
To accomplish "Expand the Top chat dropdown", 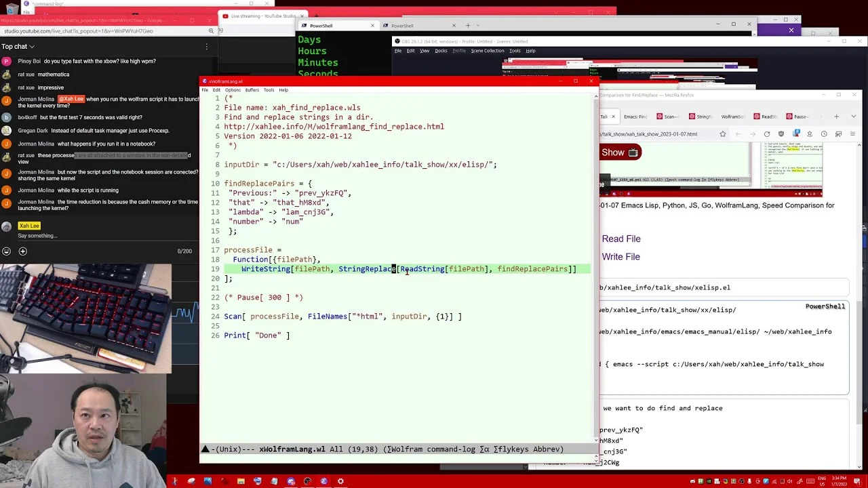I will click(18, 46).
